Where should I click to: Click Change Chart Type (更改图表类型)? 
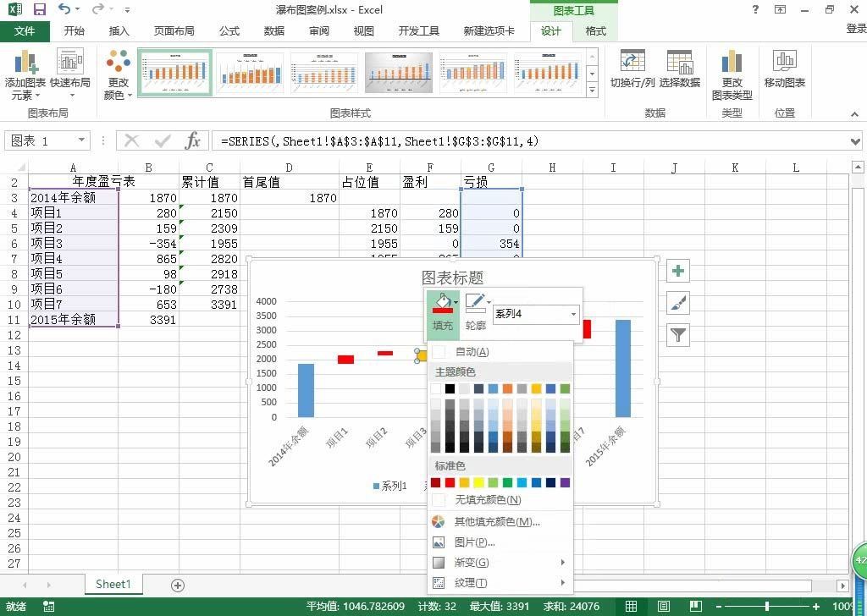[x=732, y=75]
